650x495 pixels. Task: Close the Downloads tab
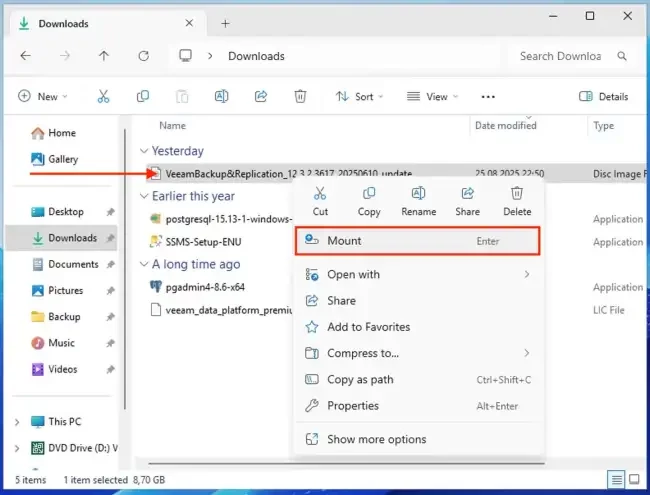tap(189, 23)
